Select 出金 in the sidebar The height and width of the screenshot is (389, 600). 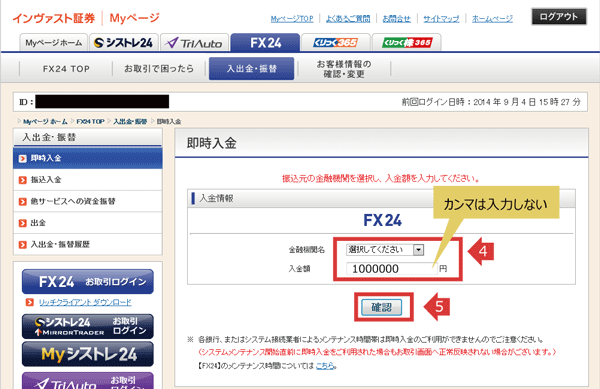[x=88, y=223]
